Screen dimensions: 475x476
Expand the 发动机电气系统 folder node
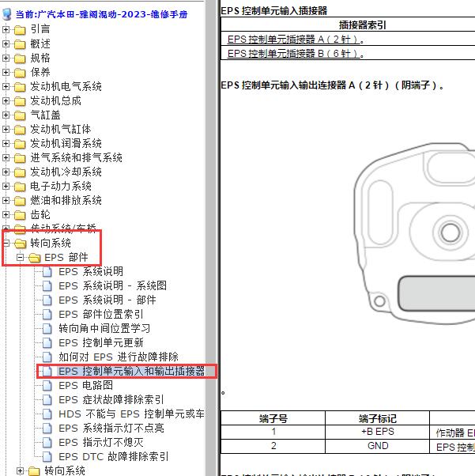pyautogui.click(x=6, y=86)
